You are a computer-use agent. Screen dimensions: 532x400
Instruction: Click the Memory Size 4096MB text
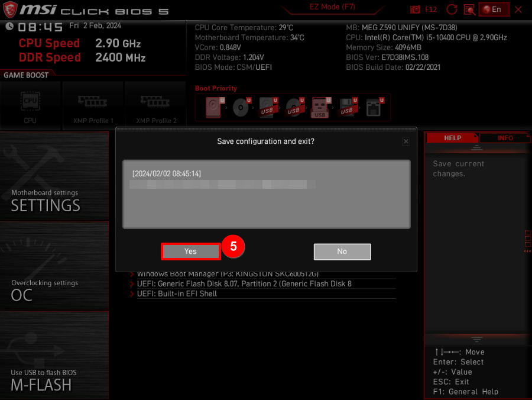pos(384,47)
